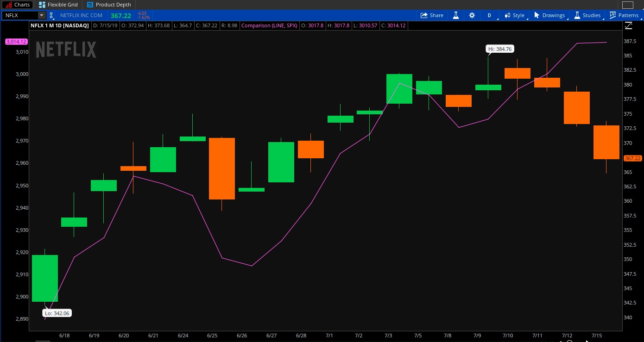Open the Style dropdown menu
This screenshot has width=644, height=342.
[x=515, y=15]
